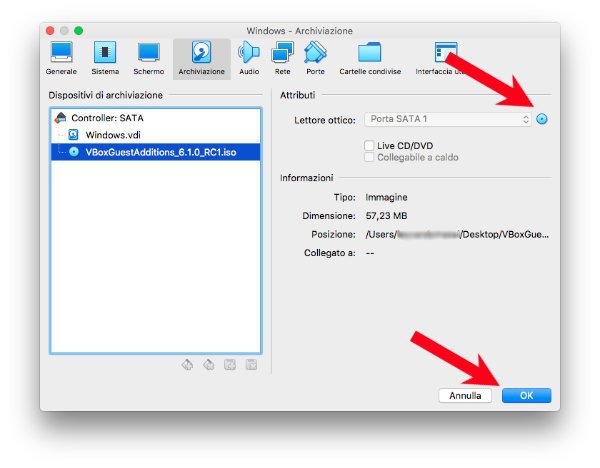
Task: Click the green zoom window button
Action: coord(78,31)
